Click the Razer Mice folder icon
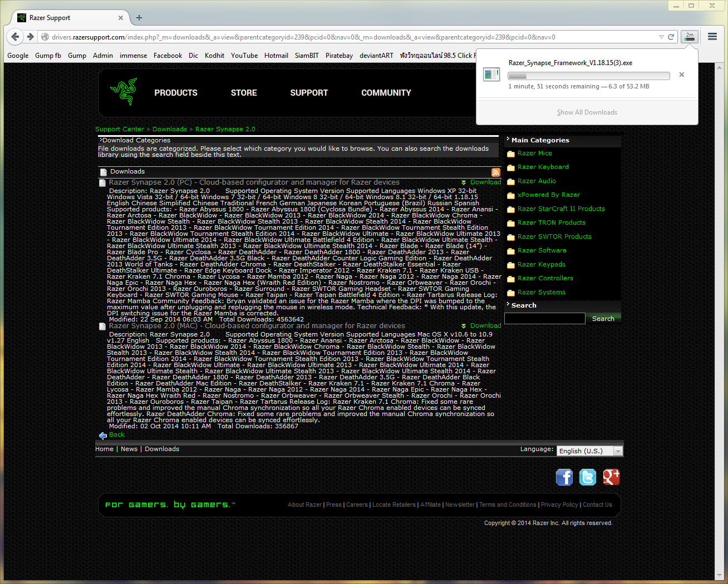The height and width of the screenshot is (584, 728). 511,154
